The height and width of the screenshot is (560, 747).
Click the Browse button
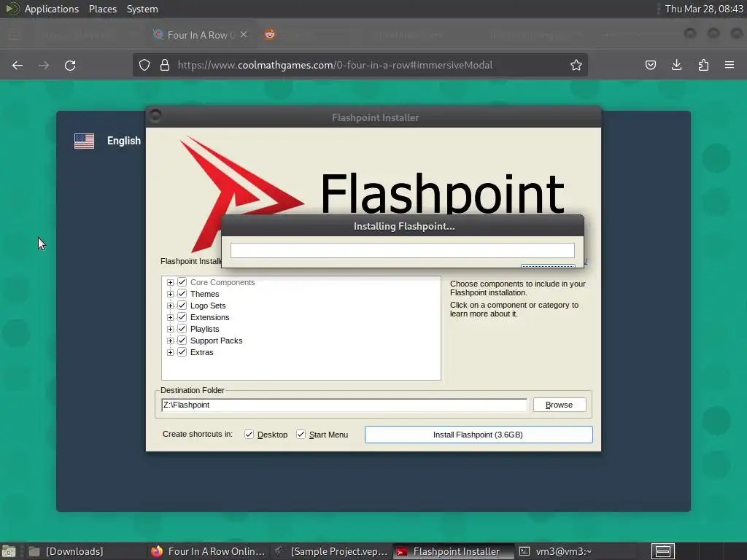tap(560, 405)
